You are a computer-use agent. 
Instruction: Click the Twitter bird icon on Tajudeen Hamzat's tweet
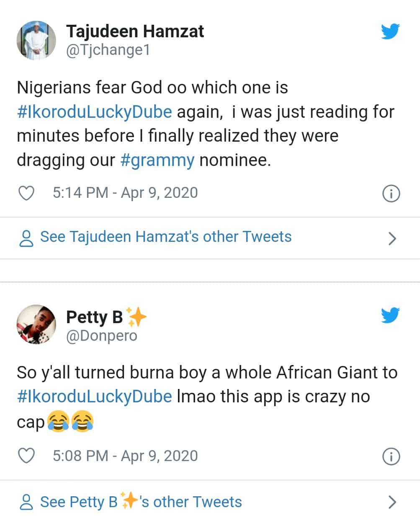click(x=390, y=31)
